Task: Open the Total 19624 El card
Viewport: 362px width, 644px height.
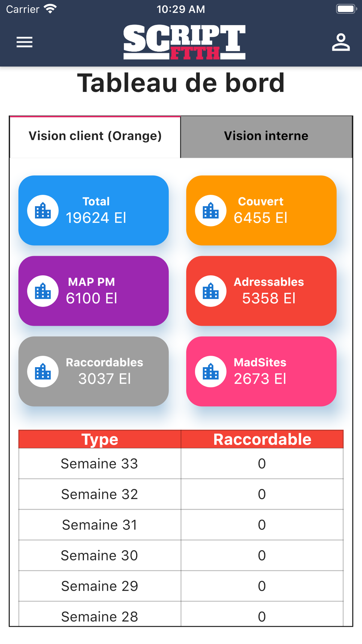Action: (x=94, y=210)
